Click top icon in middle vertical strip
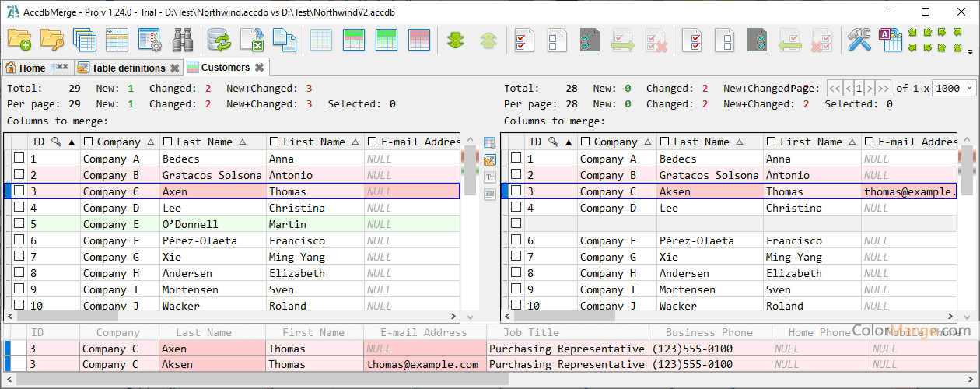Screen dimensions: 980x389 pyautogui.click(x=490, y=143)
